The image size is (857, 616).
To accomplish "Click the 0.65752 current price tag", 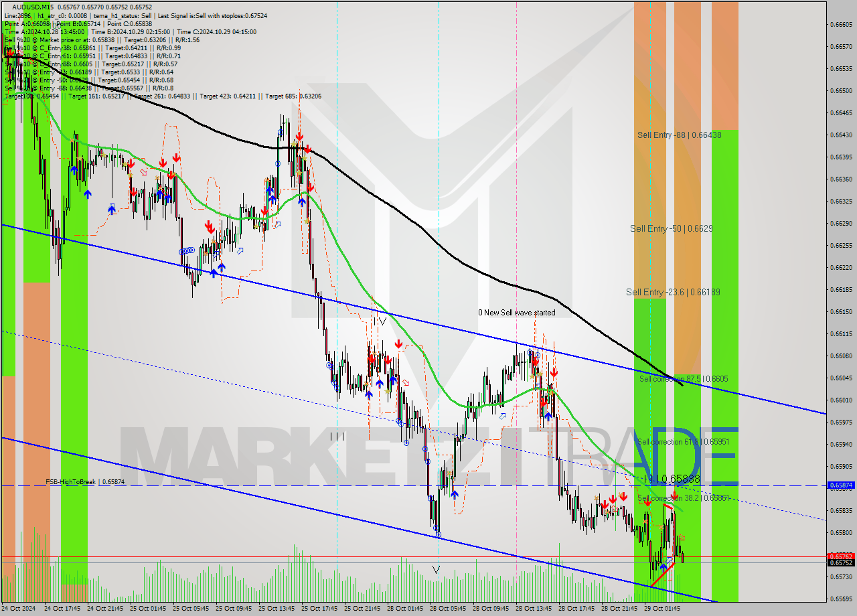I will (841, 563).
